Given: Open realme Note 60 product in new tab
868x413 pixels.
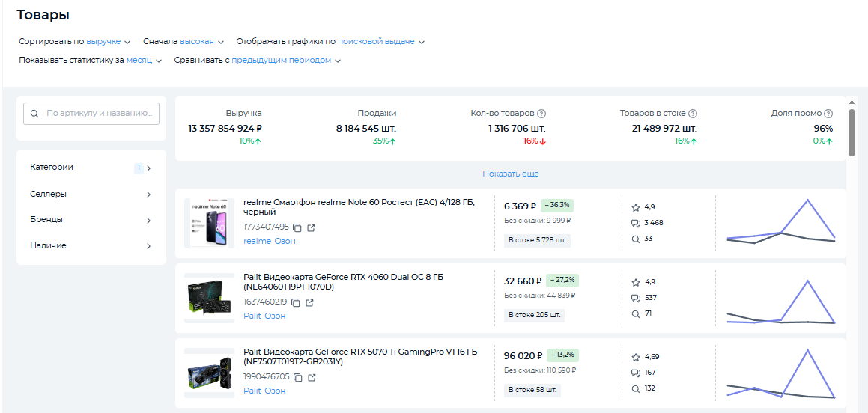Looking at the screenshot, I should [x=312, y=227].
